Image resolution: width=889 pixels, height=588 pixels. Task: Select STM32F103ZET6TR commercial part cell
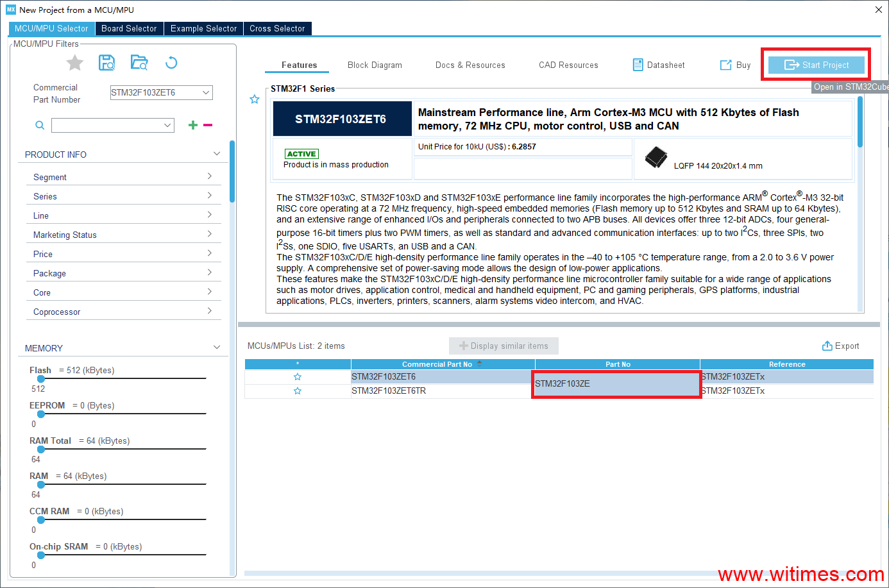point(441,391)
